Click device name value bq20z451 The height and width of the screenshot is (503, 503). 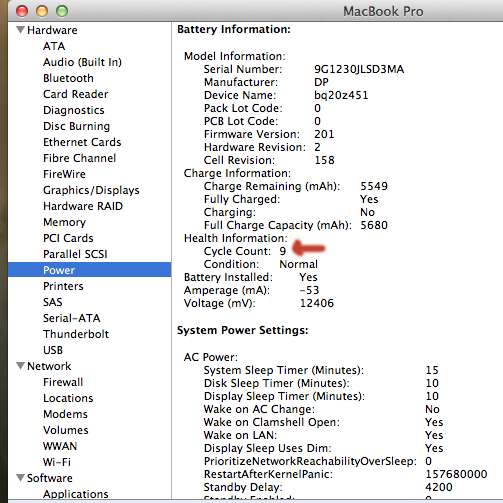pyautogui.click(x=341, y=95)
